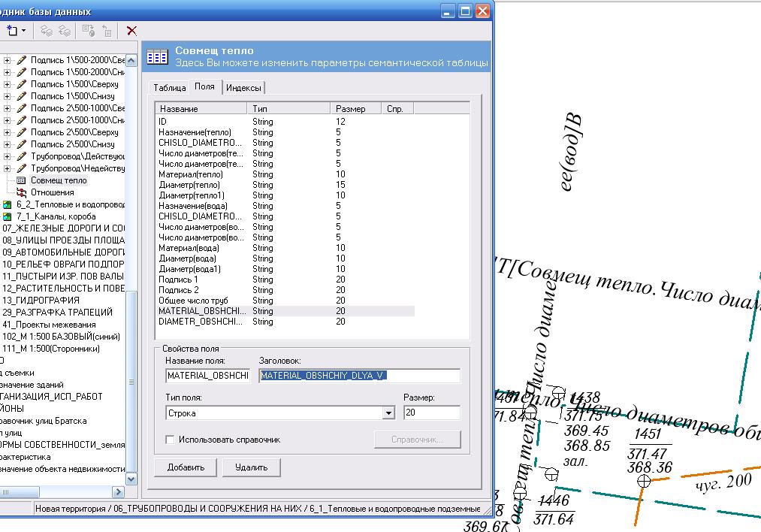Click the Тип column header
761x532 pixels.
[288, 109]
